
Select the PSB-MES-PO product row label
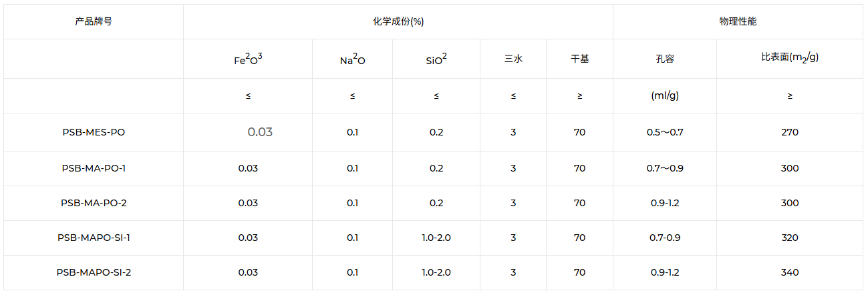(x=94, y=132)
